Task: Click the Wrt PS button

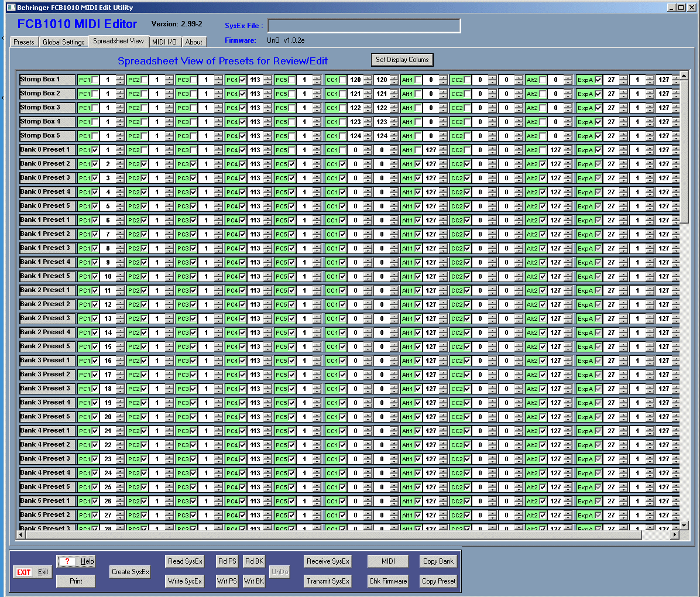Action: (x=227, y=581)
